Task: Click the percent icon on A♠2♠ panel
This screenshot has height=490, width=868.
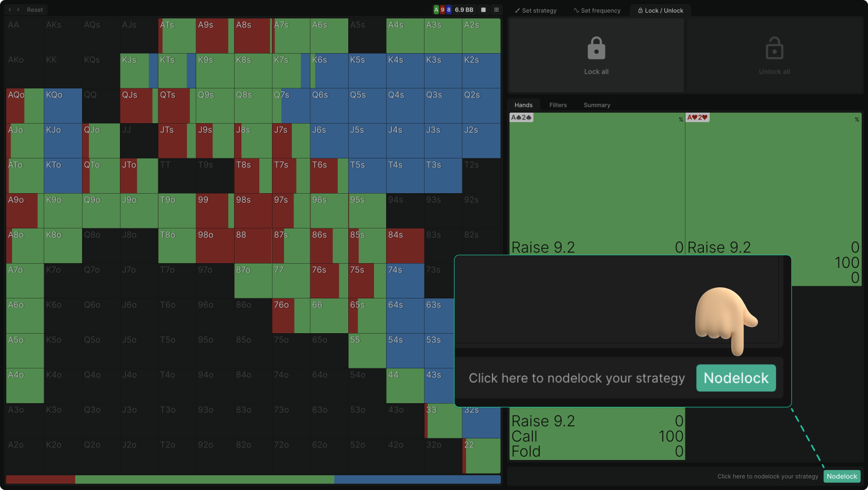Action: 681,119
